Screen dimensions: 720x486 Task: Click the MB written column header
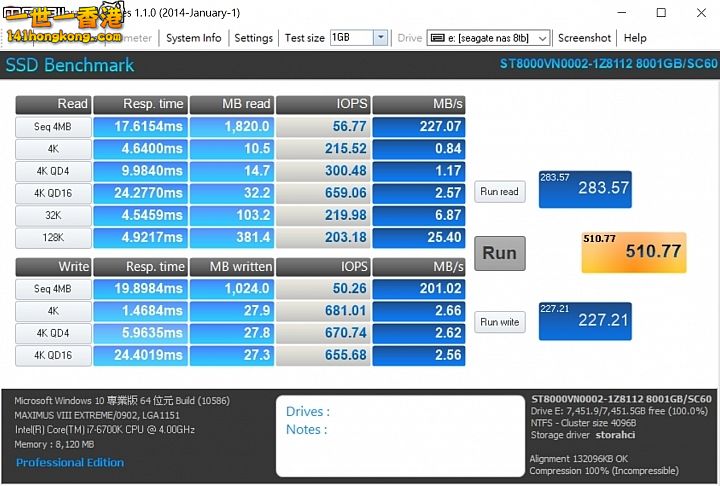pyautogui.click(x=232, y=267)
